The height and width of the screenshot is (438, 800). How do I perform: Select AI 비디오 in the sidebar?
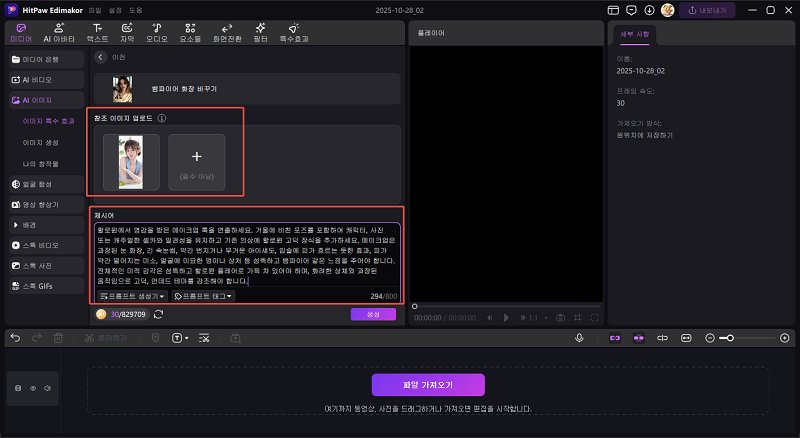click(x=46, y=80)
